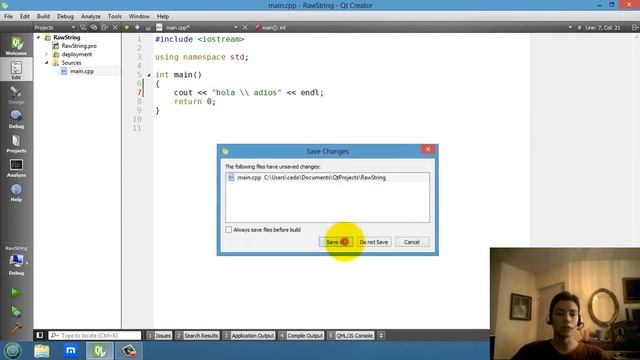640x360 pixels.
Task: Switch to Edit mode
Action: [16, 70]
